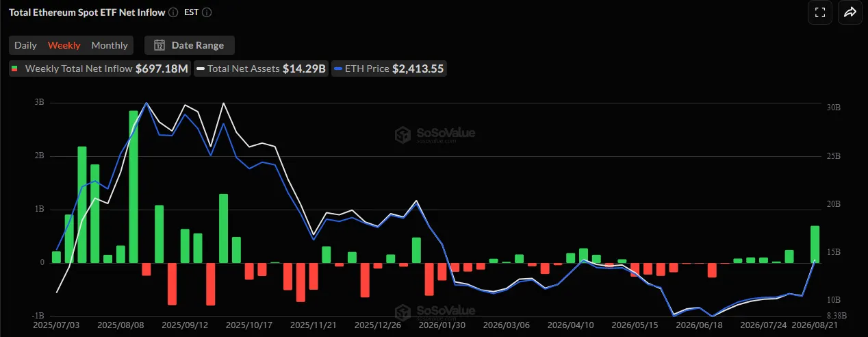Click the 2025/12/26 x-axis date label
Viewport: 868px width, 337px height.
pyautogui.click(x=376, y=326)
